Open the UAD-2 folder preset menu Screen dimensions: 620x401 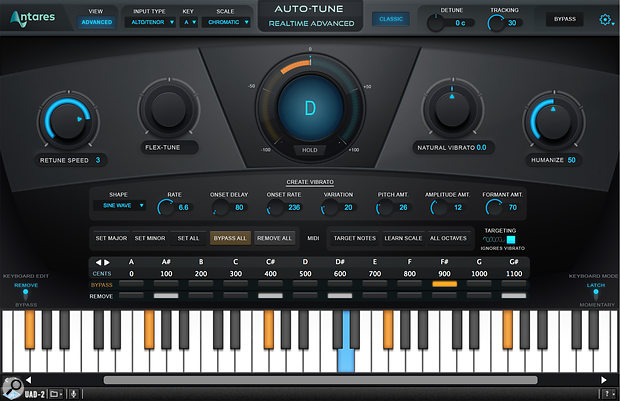pyautogui.click(x=55, y=394)
